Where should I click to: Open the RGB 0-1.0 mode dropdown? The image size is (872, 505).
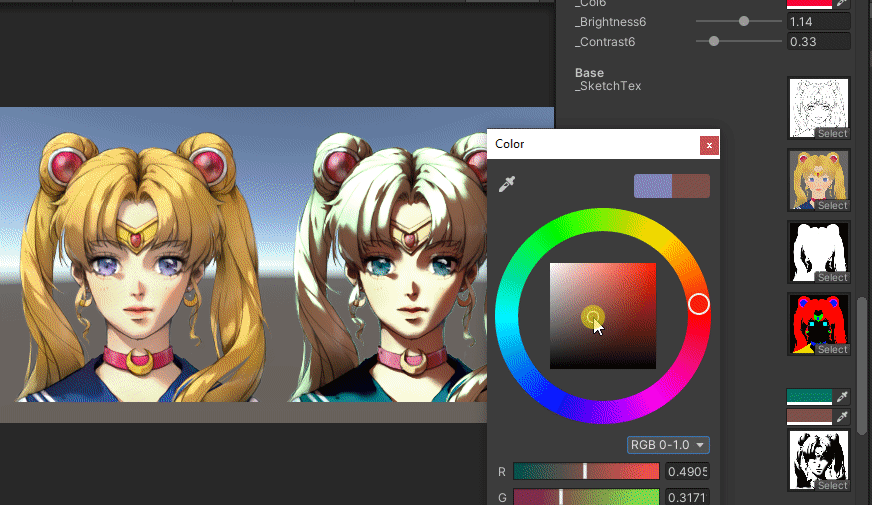(668, 445)
